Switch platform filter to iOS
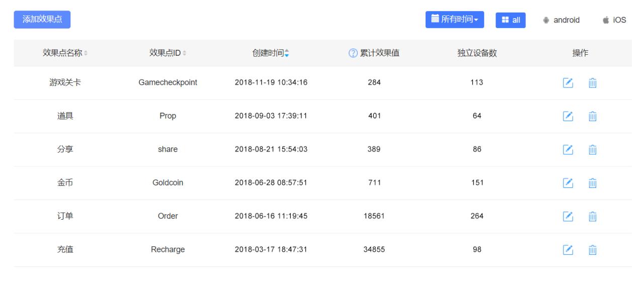 coord(614,20)
